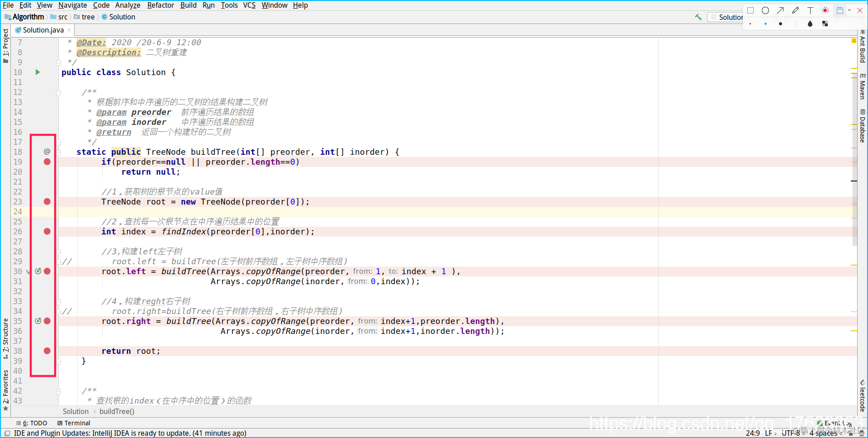
Task: Save the screenshot with the floppy icon
Action: click(840, 10)
